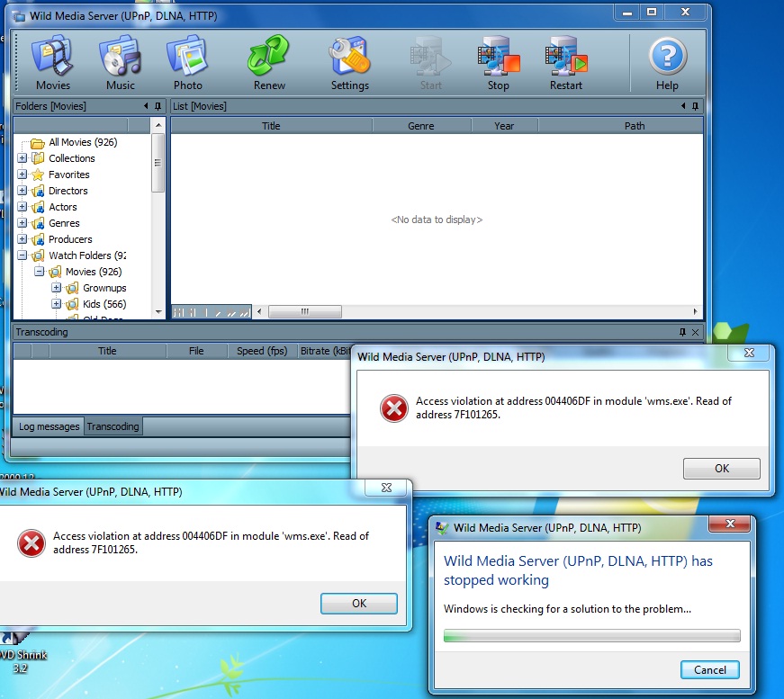Open the Photo section in toolbar
The width and height of the screenshot is (784, 699).
click(187, 62)
